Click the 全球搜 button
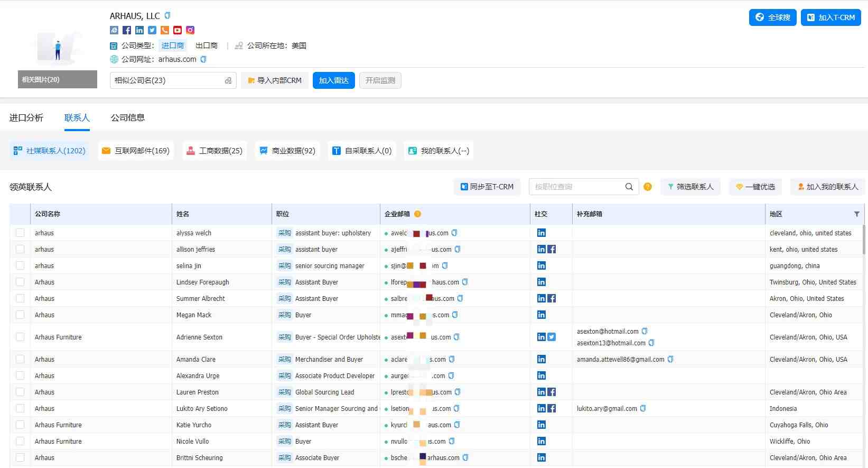Viewport: 868px width, 468px height. tap(772, 17)
